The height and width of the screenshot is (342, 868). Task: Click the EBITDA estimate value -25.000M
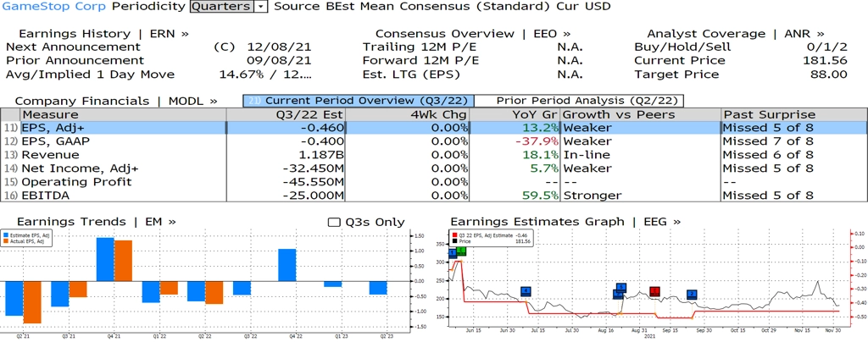coord(312,195)
